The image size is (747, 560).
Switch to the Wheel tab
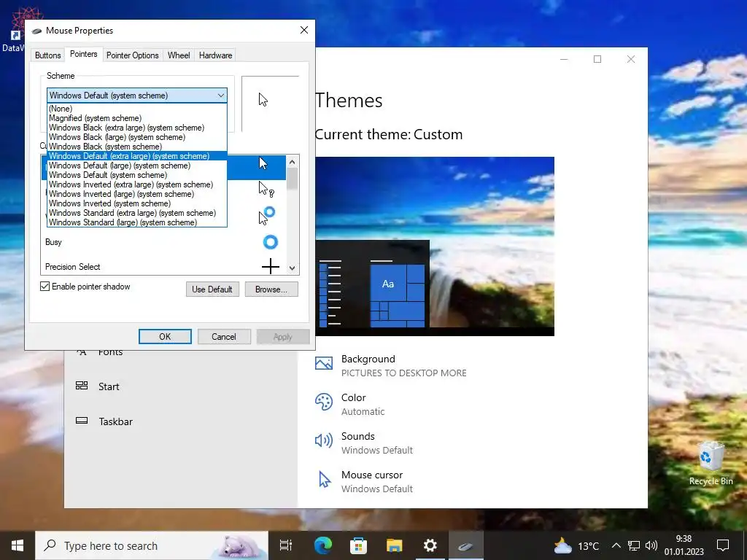tap(179, 55)
